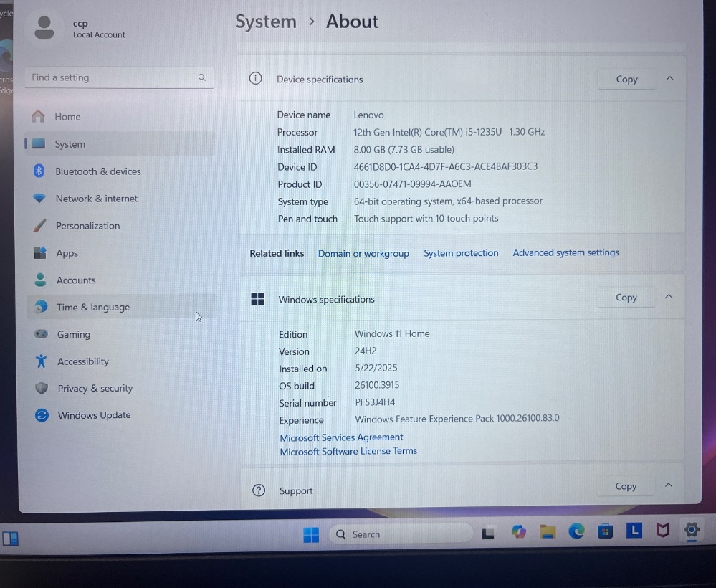This screenshot has height=588, width=716.
Task: Copy the Device specifications
Action: point(626,79)
